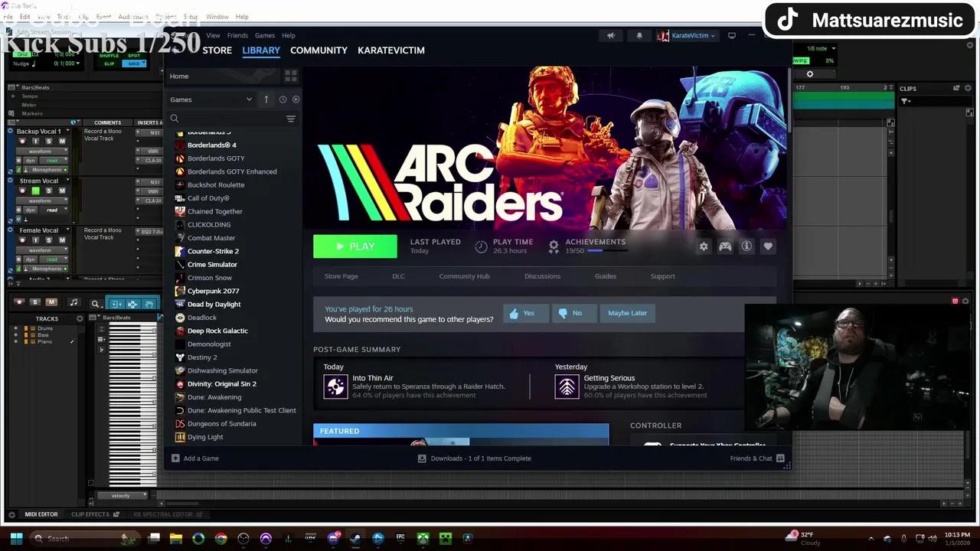Sort Steam library by recent clock icon

coord(283,99)
